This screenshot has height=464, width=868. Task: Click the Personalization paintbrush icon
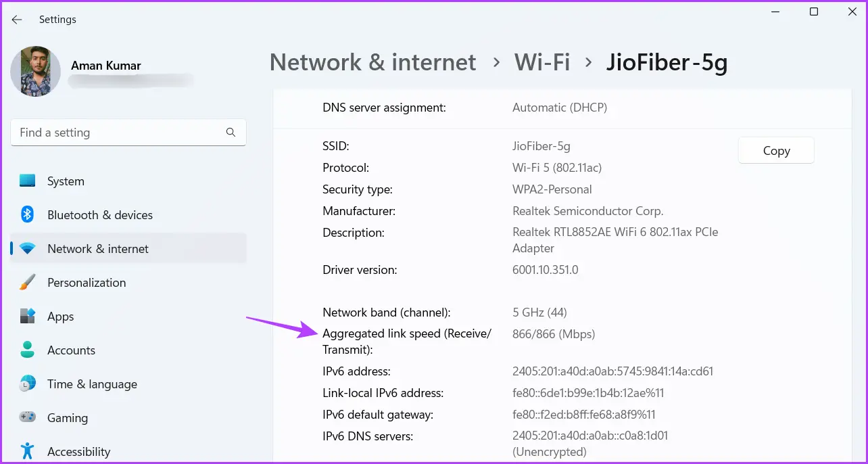point(27,283)
